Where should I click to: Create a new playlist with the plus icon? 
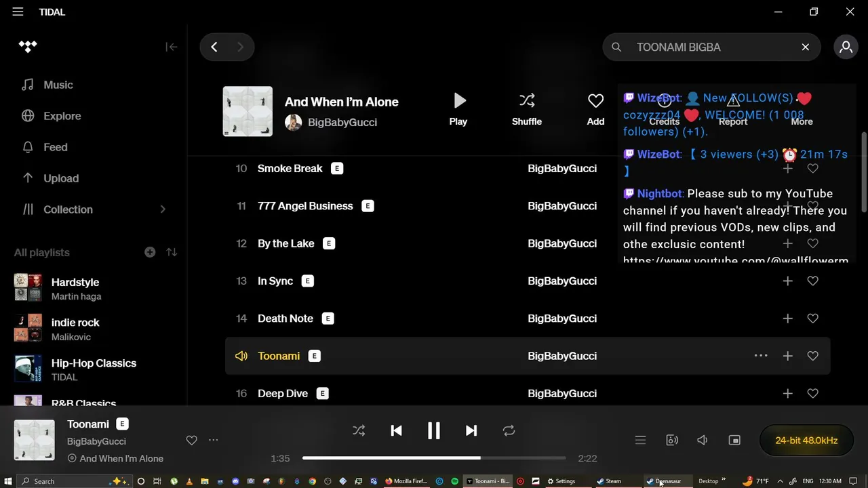(x=150, y=252)
